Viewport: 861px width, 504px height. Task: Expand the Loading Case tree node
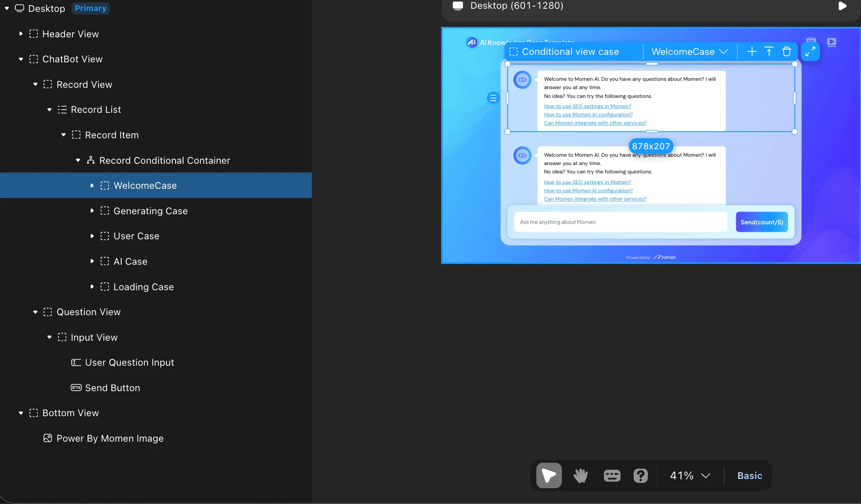coord(92,287)
